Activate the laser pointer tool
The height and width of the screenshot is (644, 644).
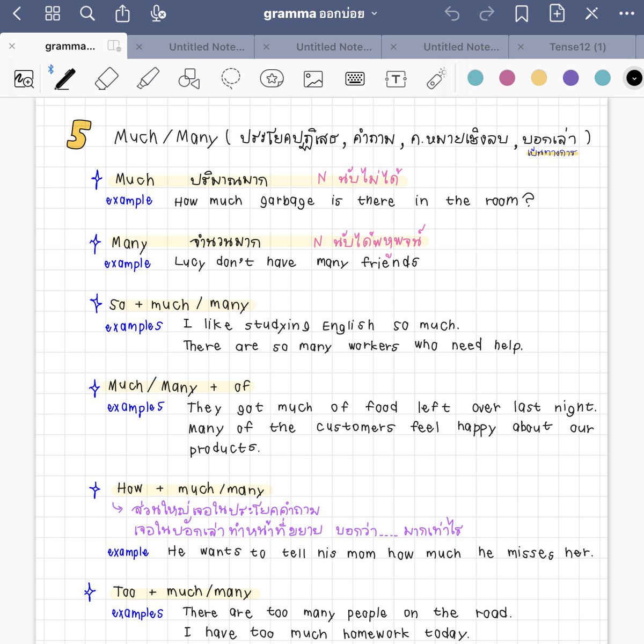click(x=437, y=78)
